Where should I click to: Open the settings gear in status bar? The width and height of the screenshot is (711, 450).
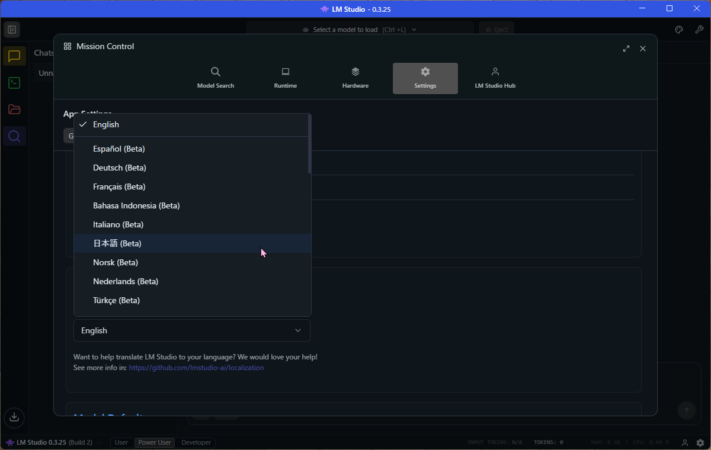pyautogui.click(x=700, y=442)
